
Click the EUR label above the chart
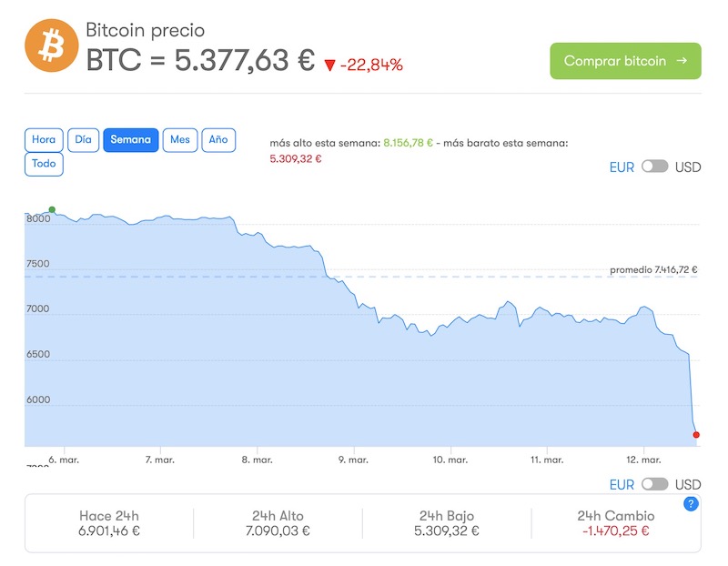pyautogui.click(x=622, y=167)
